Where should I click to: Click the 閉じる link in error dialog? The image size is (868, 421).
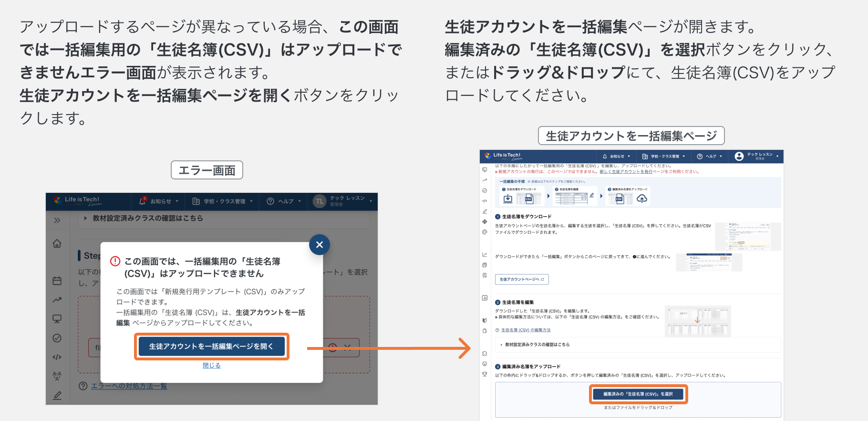click(x=211, y=366)
